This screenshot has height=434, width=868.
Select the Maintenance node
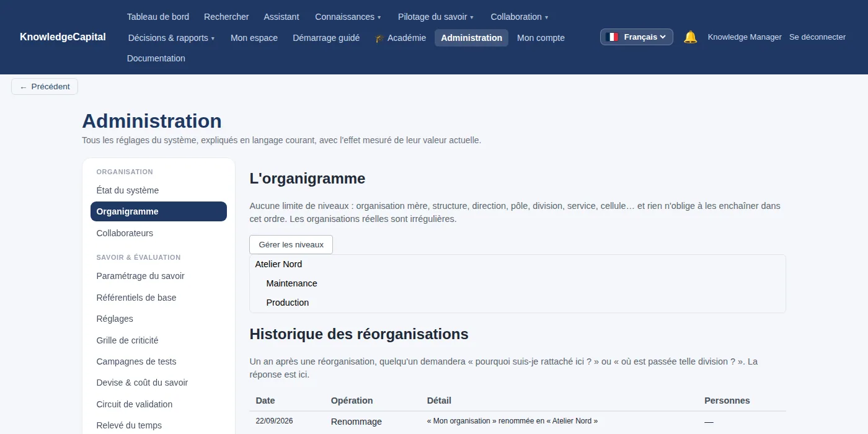pyautogui.click(x=291, y=283)
